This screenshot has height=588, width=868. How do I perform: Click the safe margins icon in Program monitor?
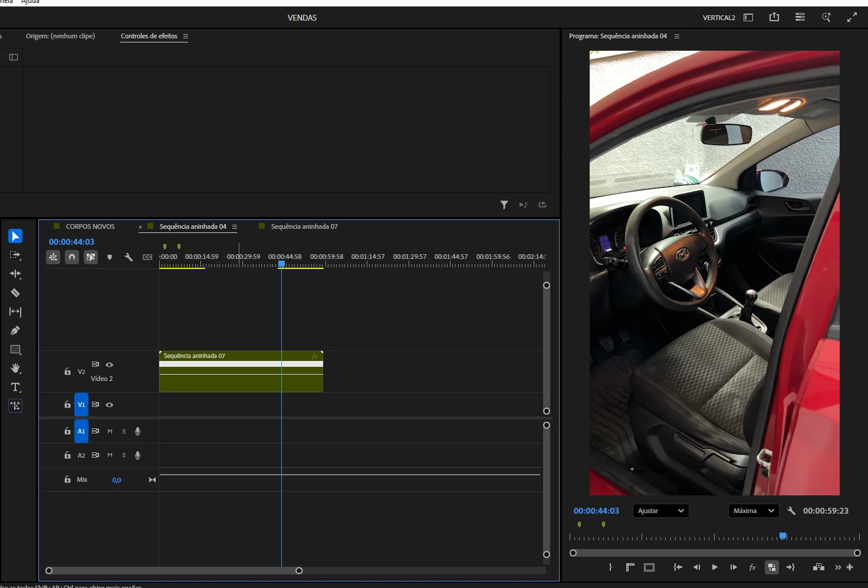click(x=649, y=567)
